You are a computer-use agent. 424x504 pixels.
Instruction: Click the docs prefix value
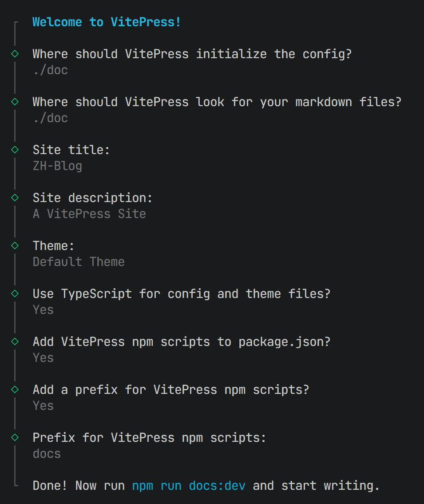[x=47, y=454]
